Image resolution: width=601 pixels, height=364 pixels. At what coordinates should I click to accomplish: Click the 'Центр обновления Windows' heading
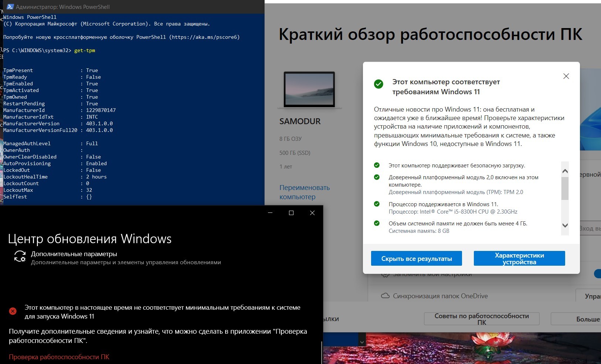click(x=90, y=239)
